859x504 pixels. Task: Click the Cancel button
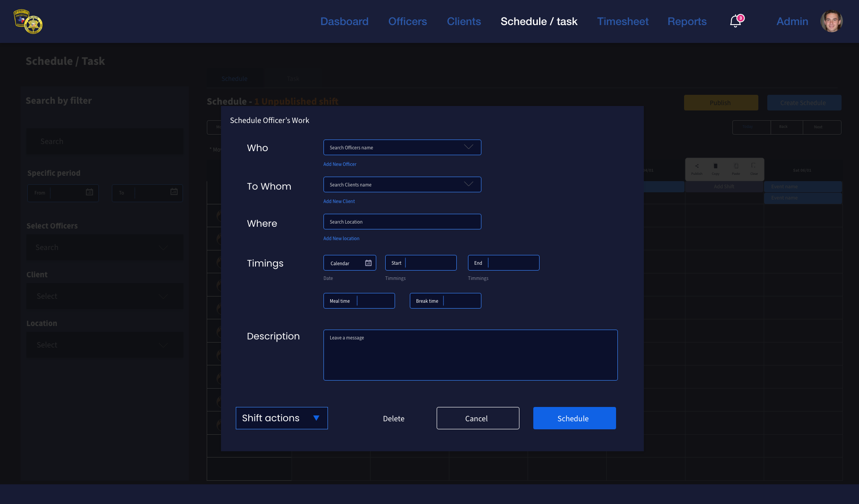pyautogui.click(x=477, y=418)
